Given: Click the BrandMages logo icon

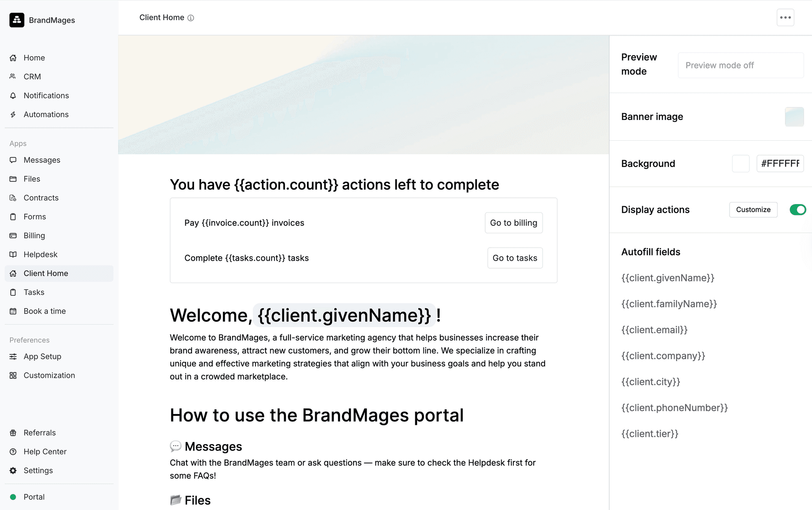Looking at the screenshot, I should pos(17,20).
